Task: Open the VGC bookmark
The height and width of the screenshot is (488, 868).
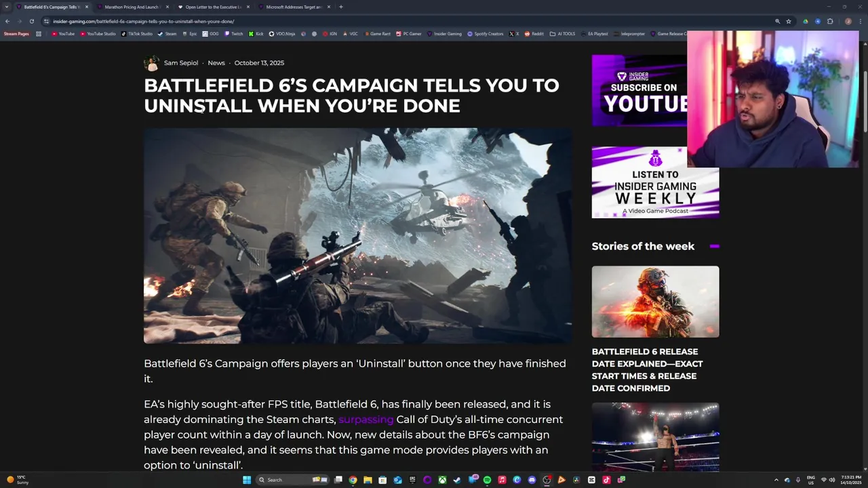Action: [350, 33]
